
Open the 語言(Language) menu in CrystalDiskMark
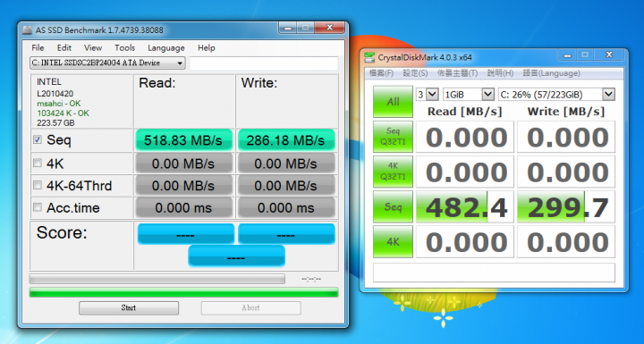click(x=551, y=73)
